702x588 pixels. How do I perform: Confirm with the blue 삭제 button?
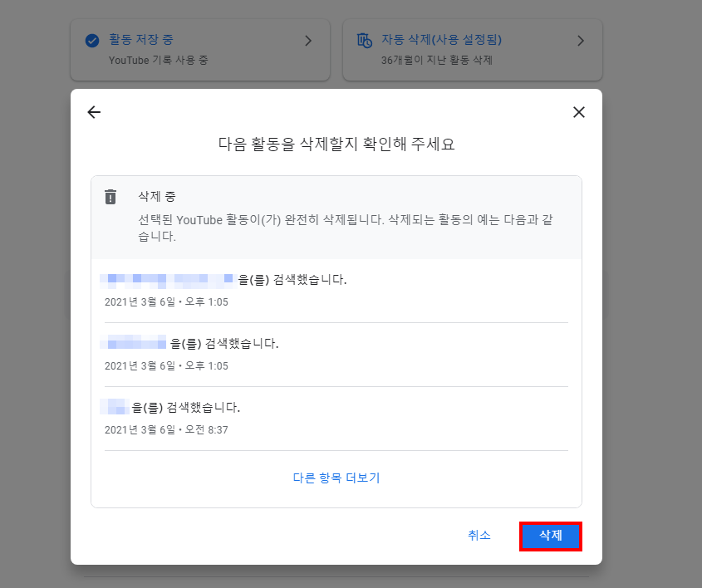pos(551,536)
